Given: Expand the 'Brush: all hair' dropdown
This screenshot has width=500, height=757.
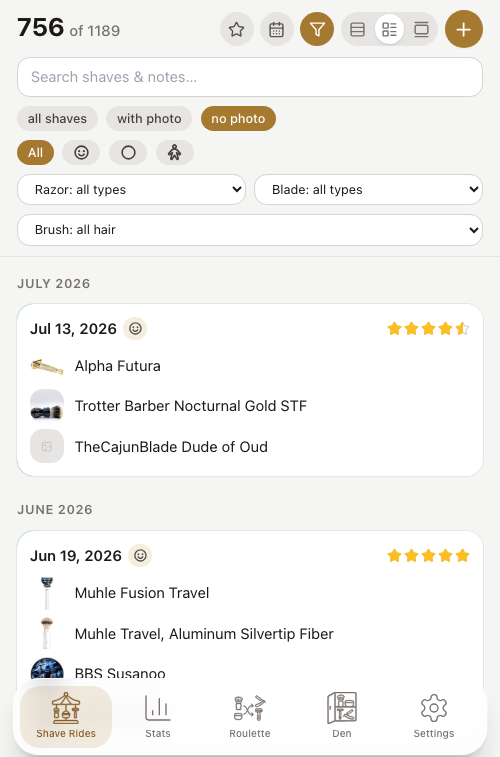Looking at the screenshot, I should click(x=250, y=230).
